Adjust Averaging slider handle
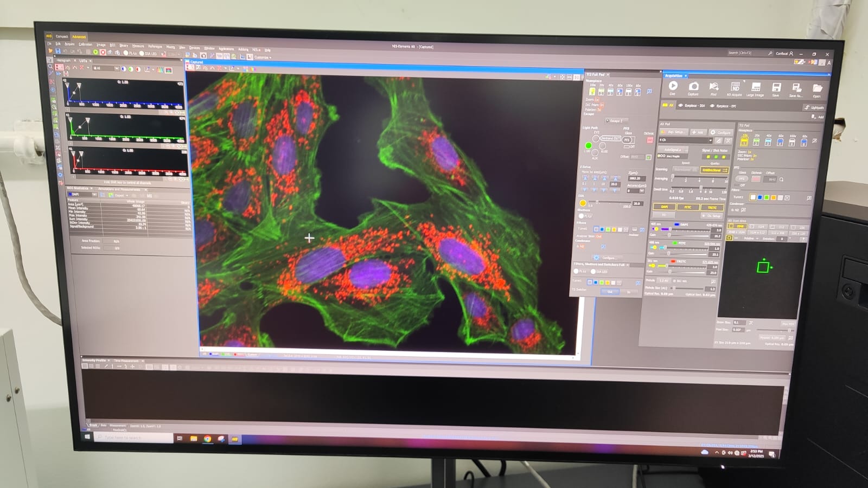This screenshot has height=488, width=868. [x=673, y=176]
